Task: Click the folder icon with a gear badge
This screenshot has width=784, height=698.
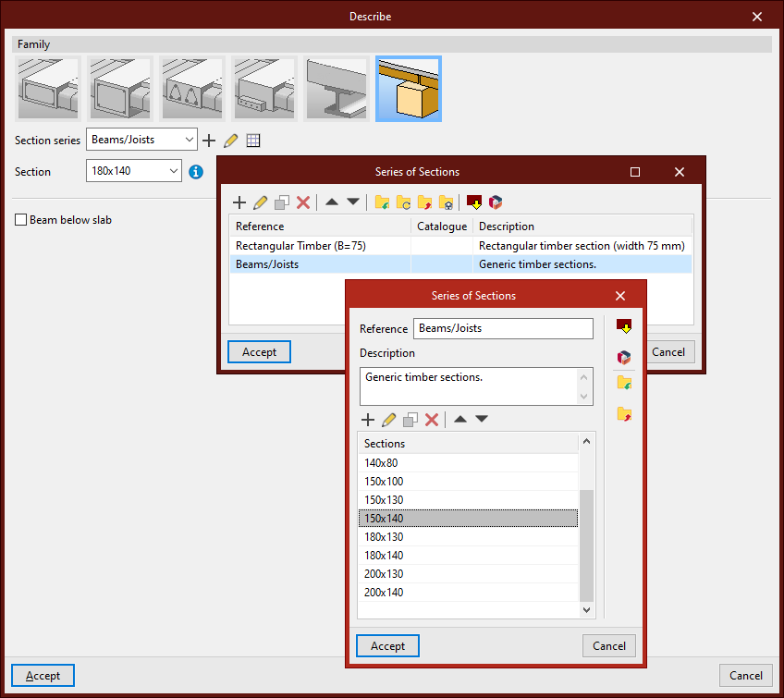Action: point(446,202)
